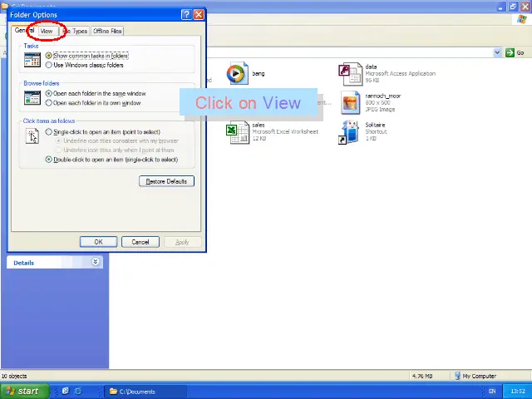Choose Open each folder in its own window
Viewport: 532px width, 399px height.
point(49,103)
